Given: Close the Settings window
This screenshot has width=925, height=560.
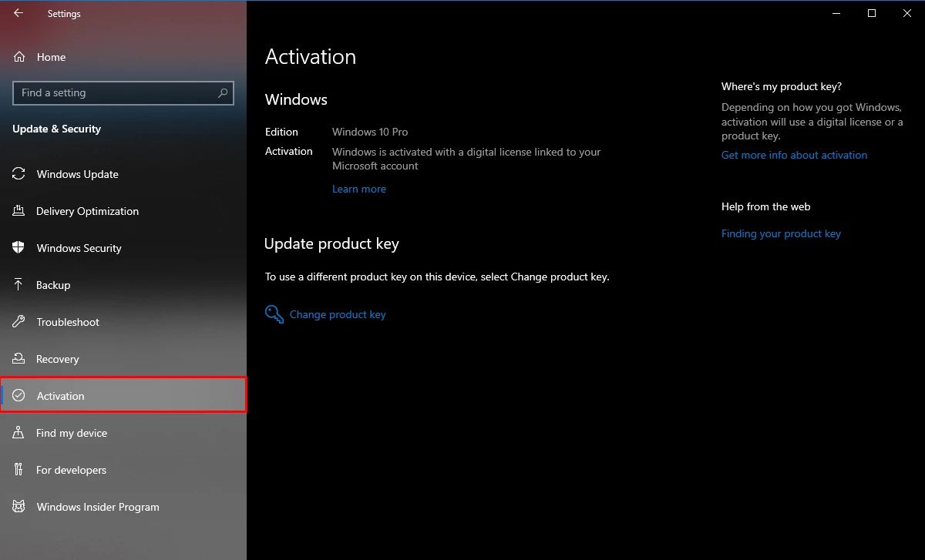Looking at the screenshot, I should pyautogui.click(x=907, y=13).
